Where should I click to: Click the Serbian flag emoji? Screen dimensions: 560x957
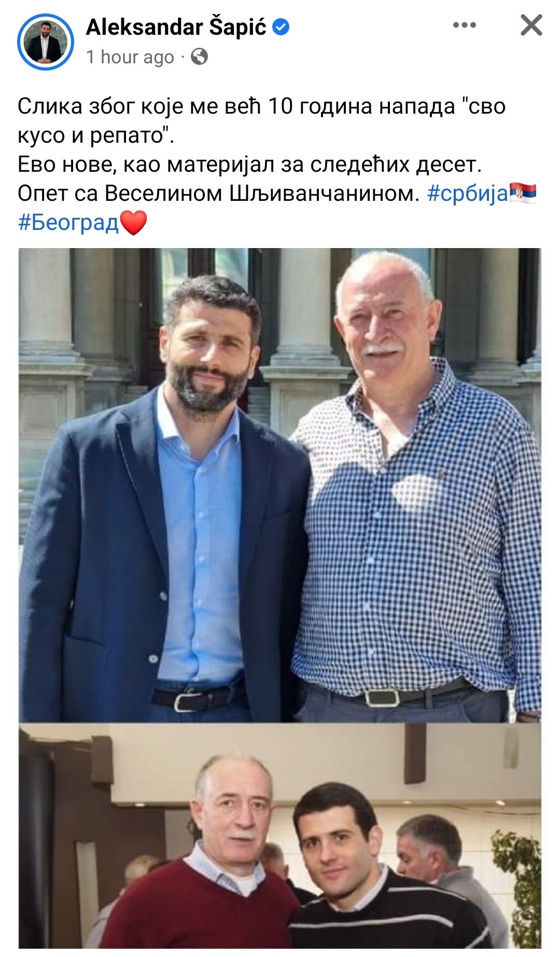(523, 193)
